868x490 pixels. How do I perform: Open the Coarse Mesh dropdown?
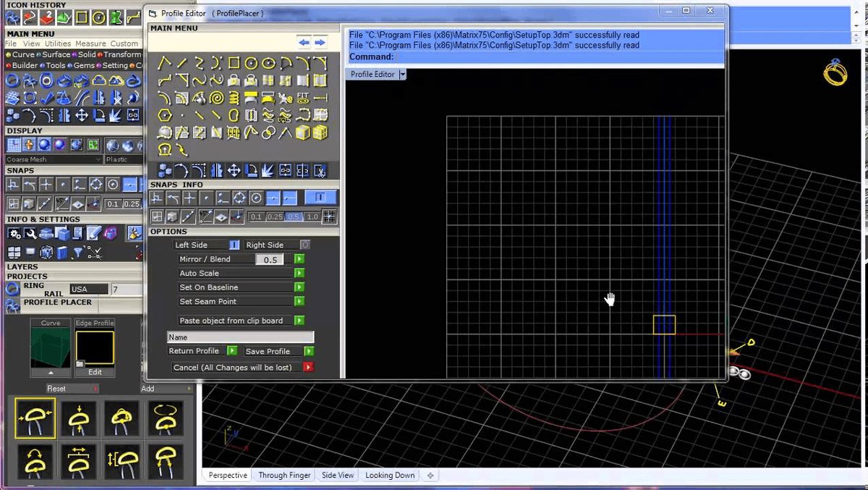point(53,159)
